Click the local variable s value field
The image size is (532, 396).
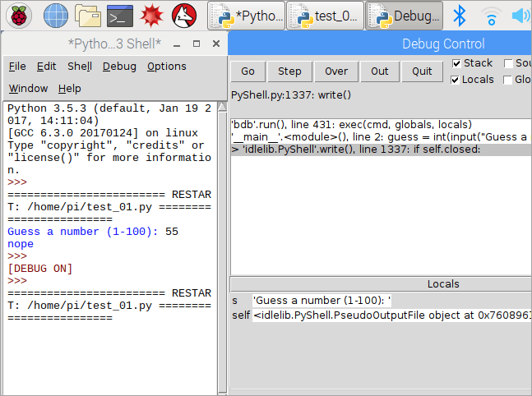322,301
